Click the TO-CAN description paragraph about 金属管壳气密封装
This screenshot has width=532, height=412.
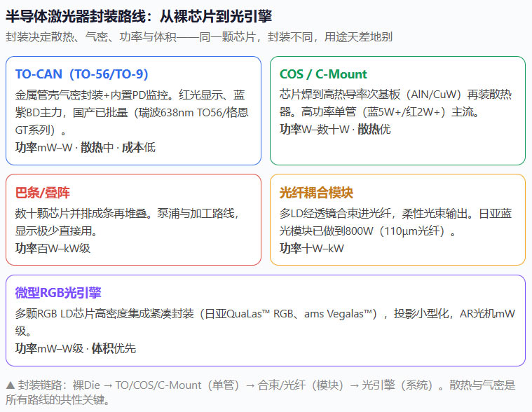(x=132, y=112)
